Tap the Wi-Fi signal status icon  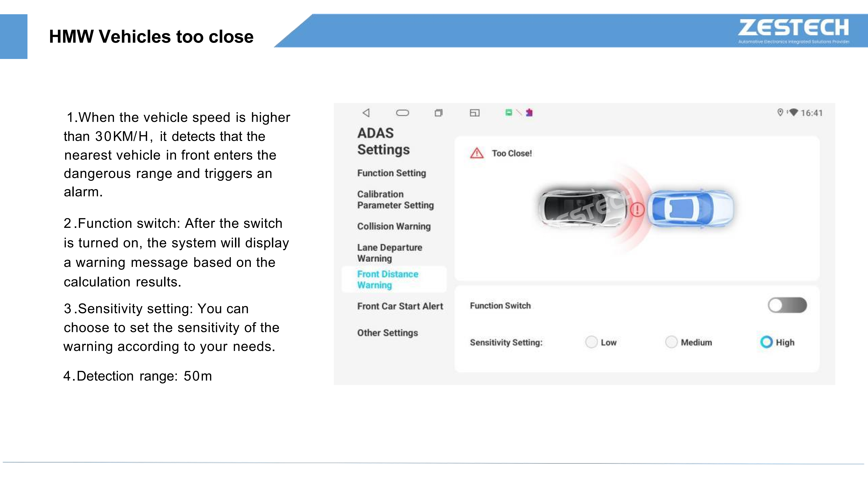(x=794, y=112)
